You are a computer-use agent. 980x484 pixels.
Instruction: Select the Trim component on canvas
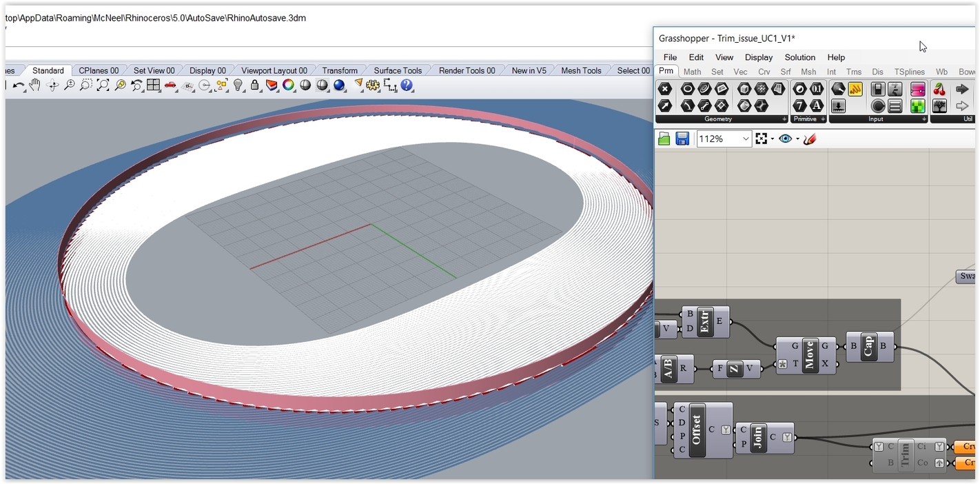910,455
